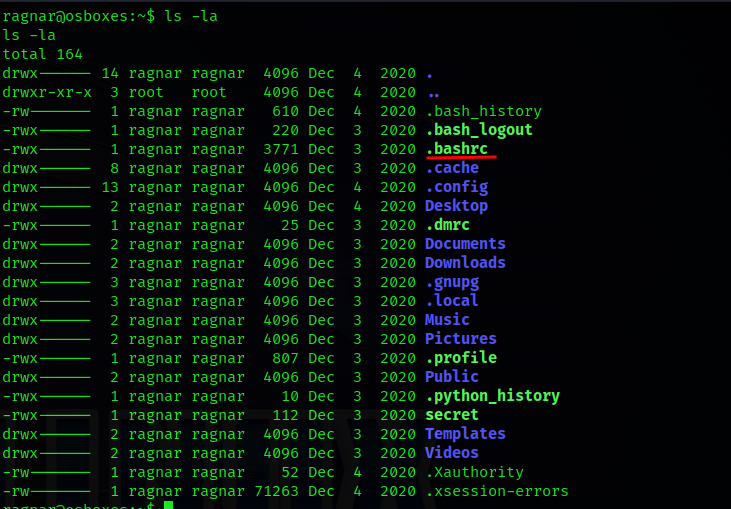Click the underlined .bashrc filename
The image size is (731, 509).
coord(456,149)
